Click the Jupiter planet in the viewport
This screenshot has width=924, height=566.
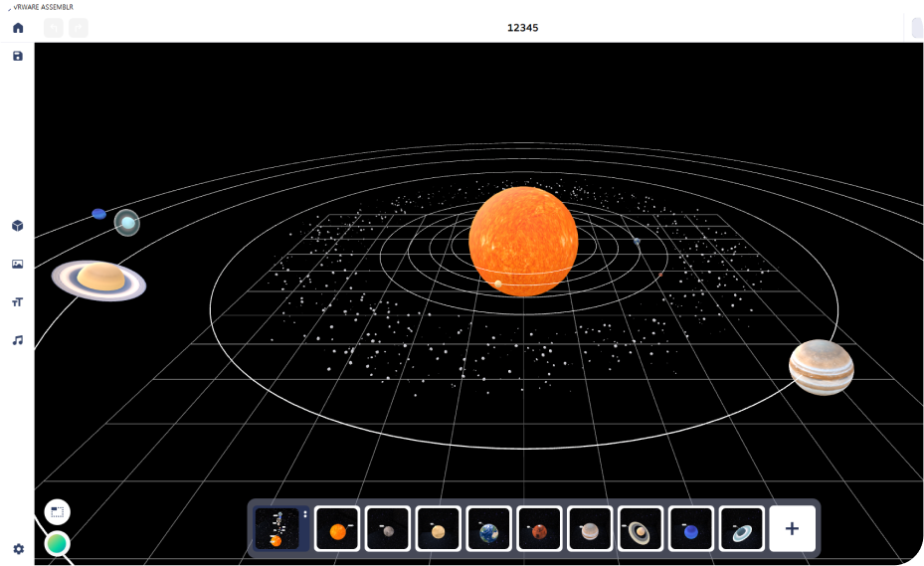click(821, 367)
